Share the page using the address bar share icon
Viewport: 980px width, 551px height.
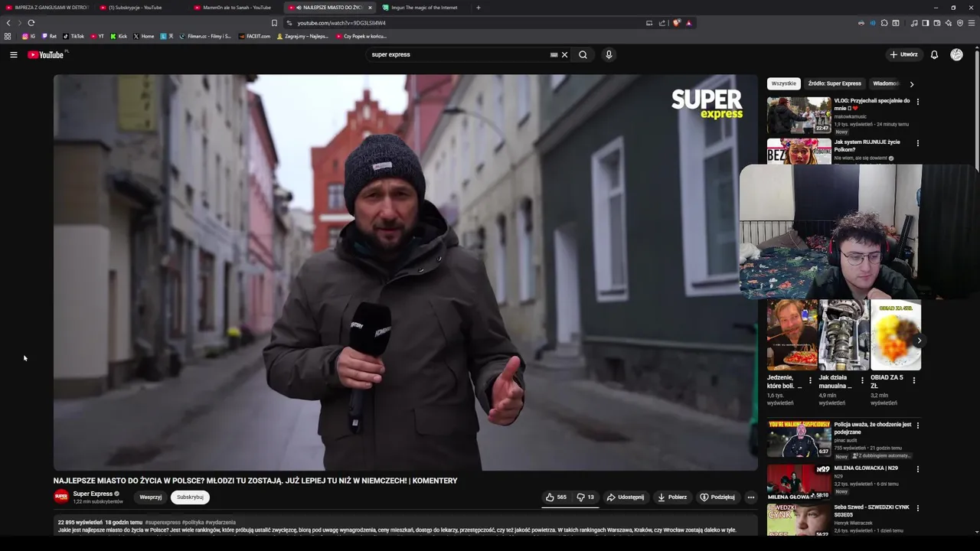click(x=662, y=22)
